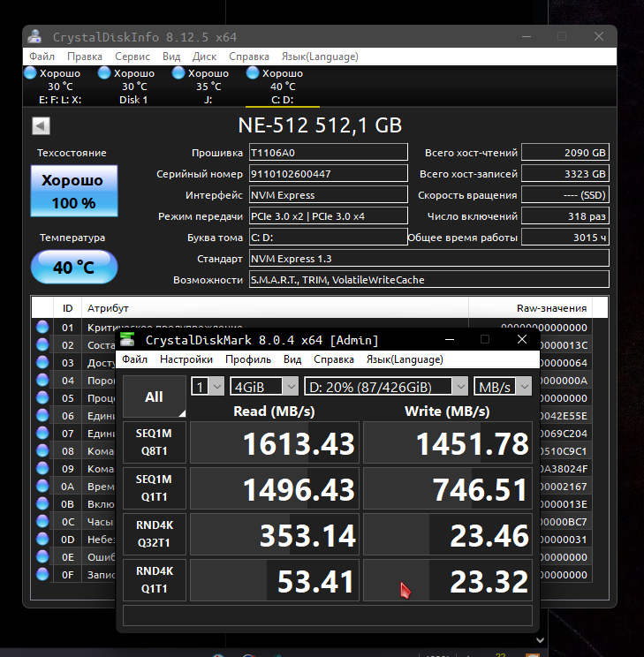This screenshot has height=657, width=644.
Task: Run the SEQ1M Q8T1 test button
Action: pyautogui.click(x=155, y=442)
